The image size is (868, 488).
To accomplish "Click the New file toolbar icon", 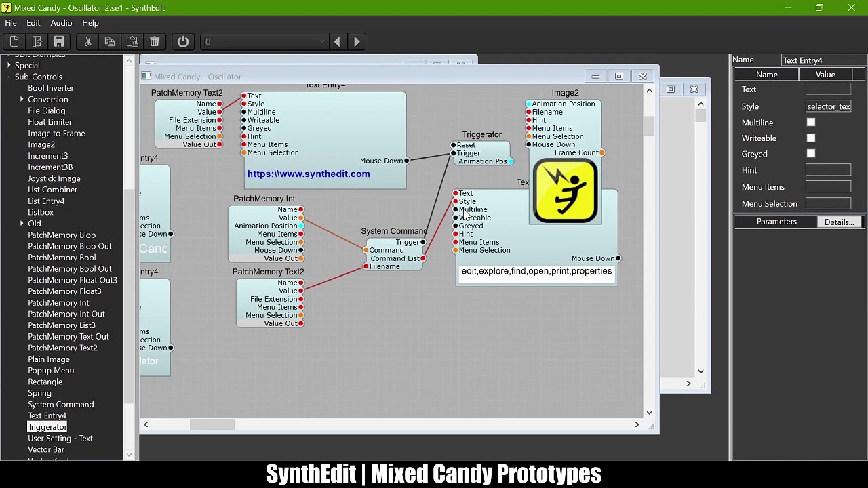I will [x=14, y=42].
